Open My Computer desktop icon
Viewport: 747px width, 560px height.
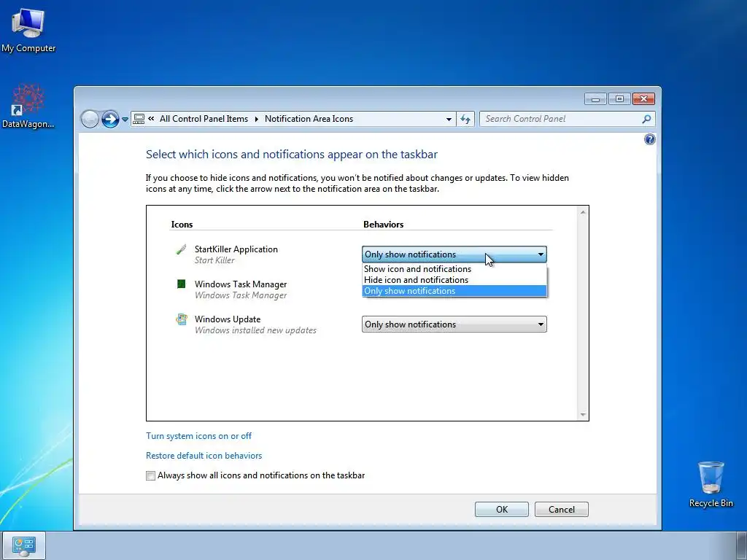point(28,31)
